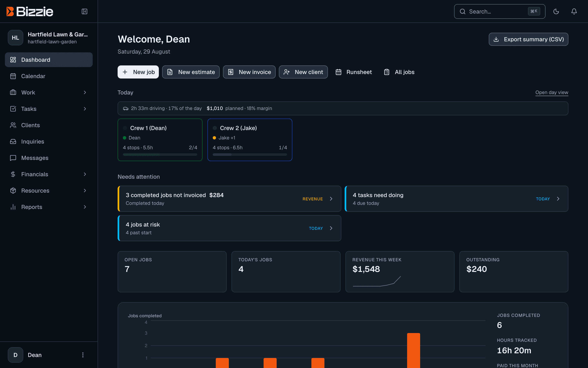Click the Tasks checkmark icon
The image size is (588, 368).
pyautogui.click(x=13, y=109)
